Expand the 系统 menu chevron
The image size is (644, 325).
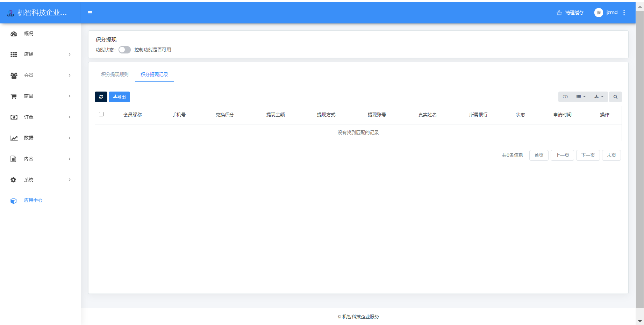click(70, 180)
